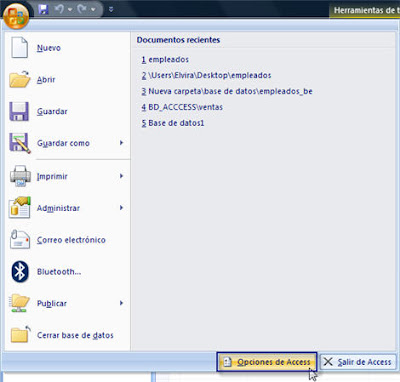This screenshot has height=382, width=400.
Task: Choose the Bluetooth... menu label
Action: coord(59,272)
